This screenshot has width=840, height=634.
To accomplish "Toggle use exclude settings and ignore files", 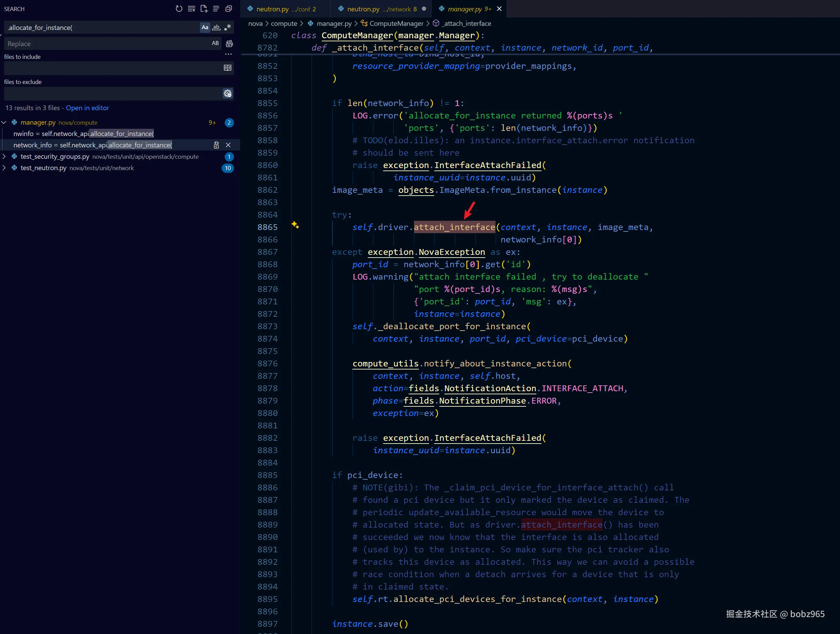I will 227,94.
